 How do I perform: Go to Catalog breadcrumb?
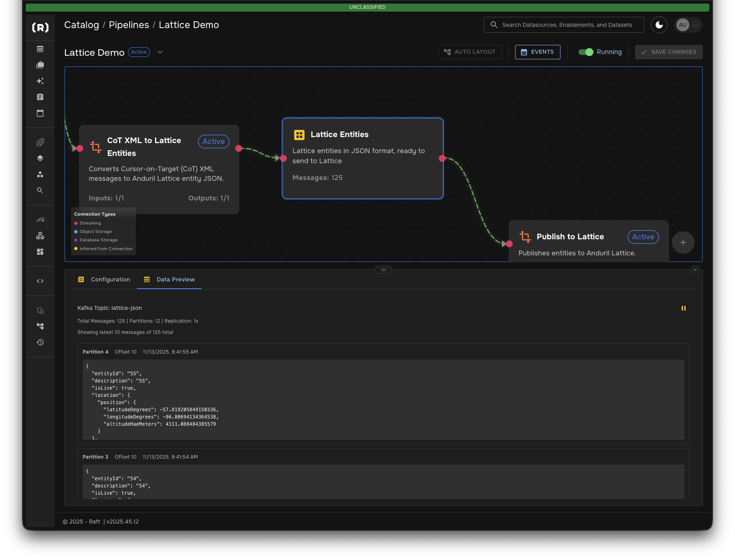click(81, 25)
